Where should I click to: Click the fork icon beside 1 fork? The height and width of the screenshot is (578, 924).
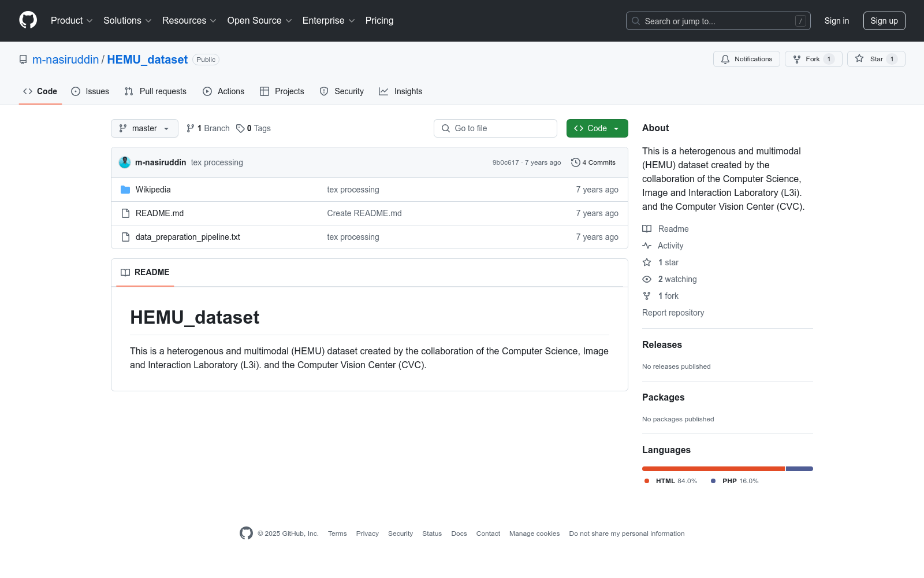pyautogui.click(x=647, y=296)
